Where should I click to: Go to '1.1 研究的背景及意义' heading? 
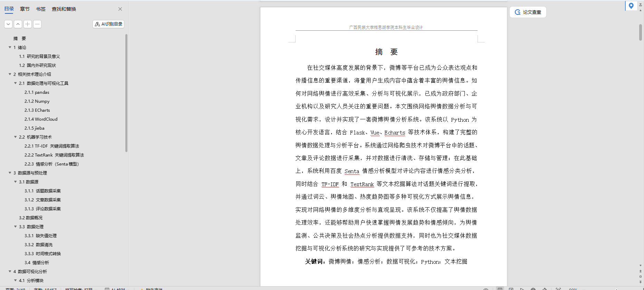click(x=39, y=56)
